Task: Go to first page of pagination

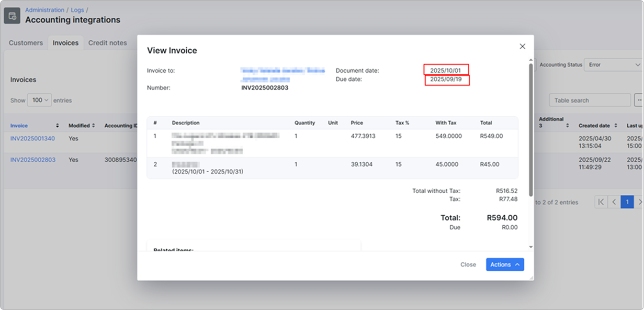Action: coord(601,202)
